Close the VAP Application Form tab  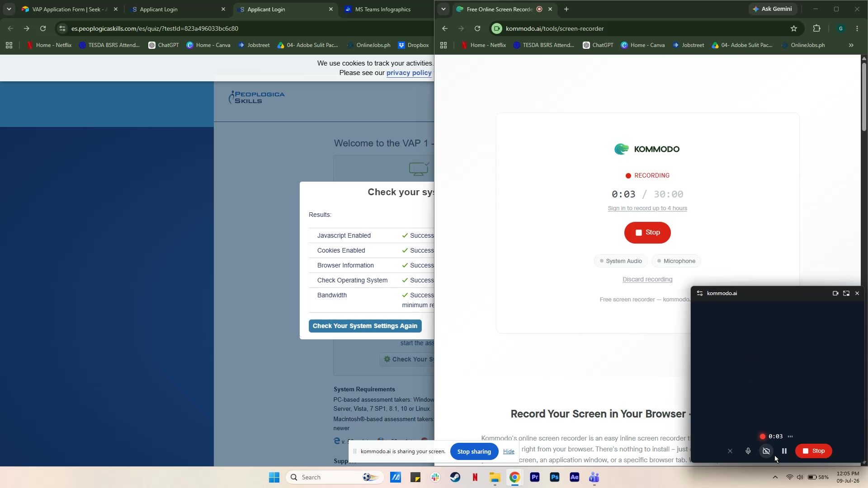116,9
